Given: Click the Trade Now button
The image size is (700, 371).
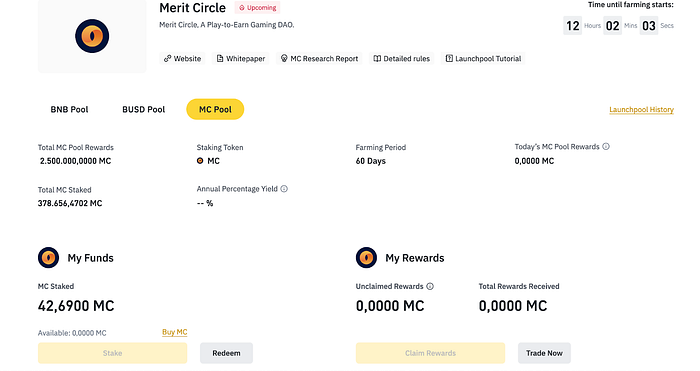Looking at the screenshot, I should pos(544,353).
